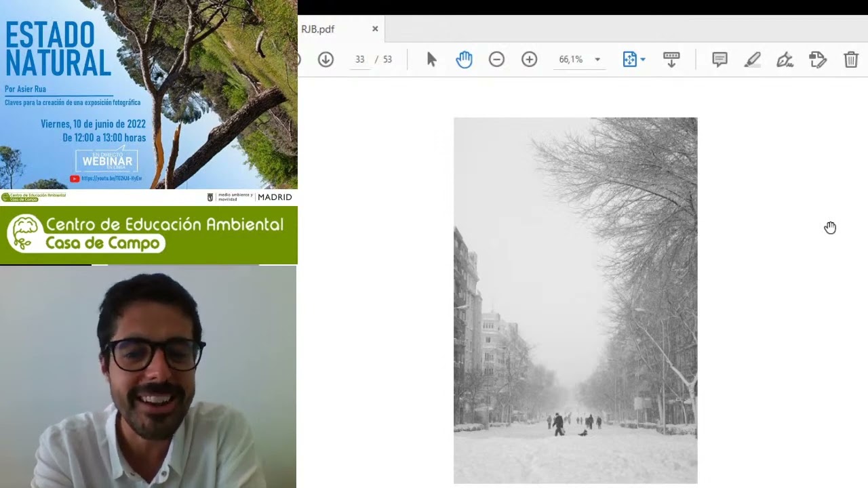Image resolution: width=868 pixels, height=488 pixels.
Task: Activate the hand pan tool
Action: pos(464,60)
